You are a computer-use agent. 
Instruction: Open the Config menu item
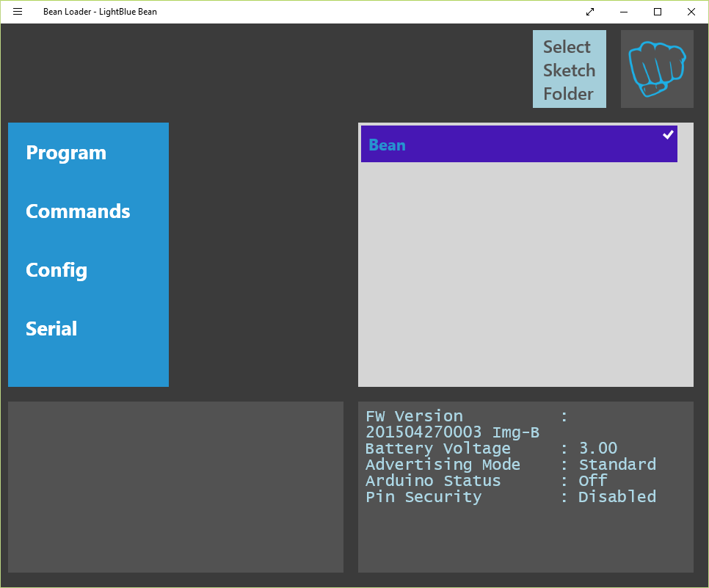coord(56,270)
